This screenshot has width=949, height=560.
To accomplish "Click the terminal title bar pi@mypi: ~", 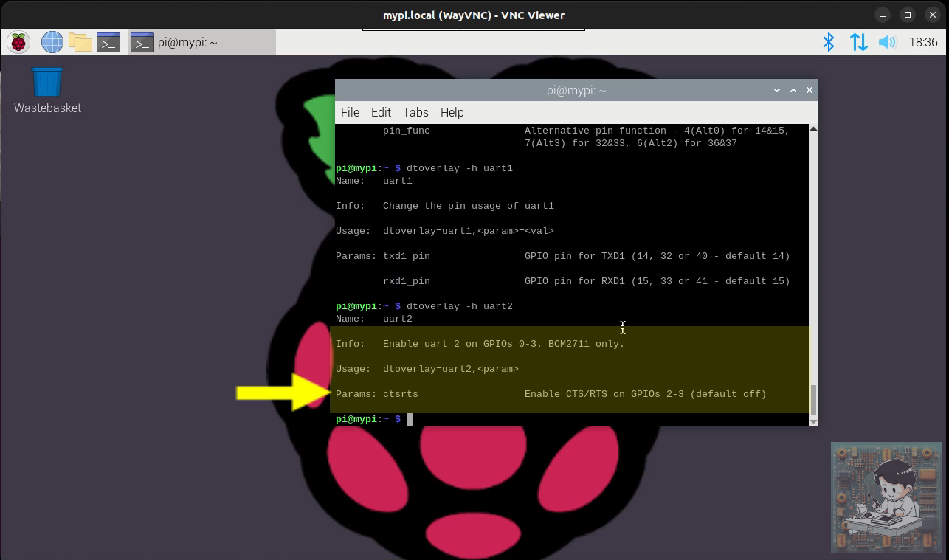I will click(576, 90).
